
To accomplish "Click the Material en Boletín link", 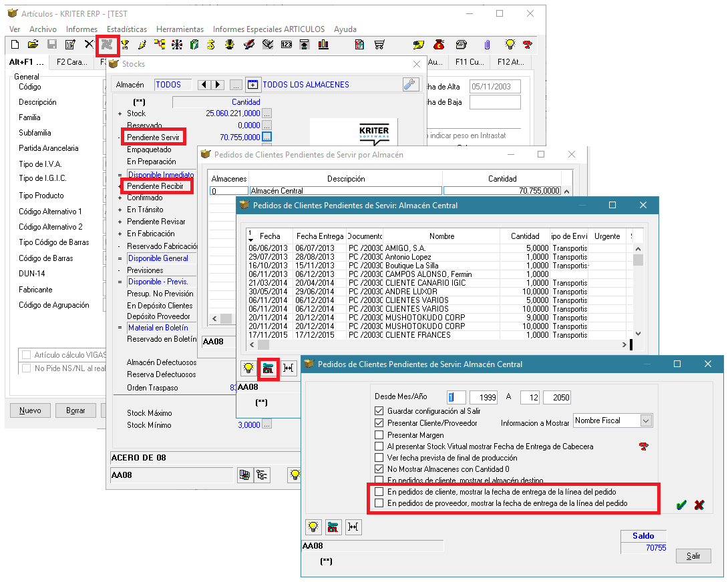I will pyautogui.click(x=158, y=328).
